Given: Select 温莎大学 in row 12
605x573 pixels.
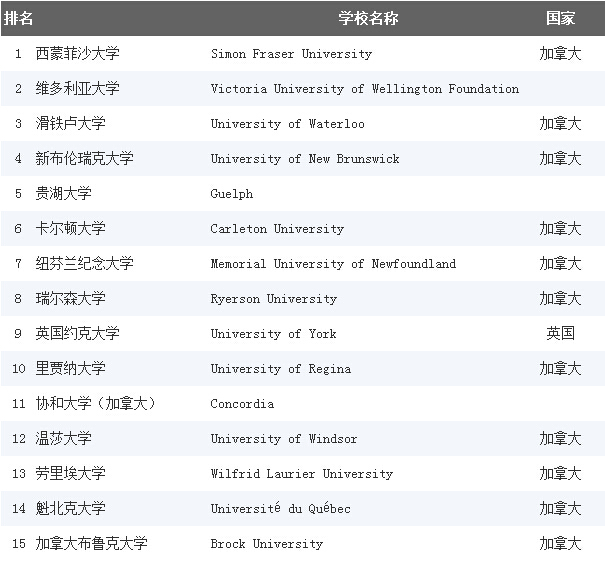Looking at the screenshot, I should tap(64, 438).
